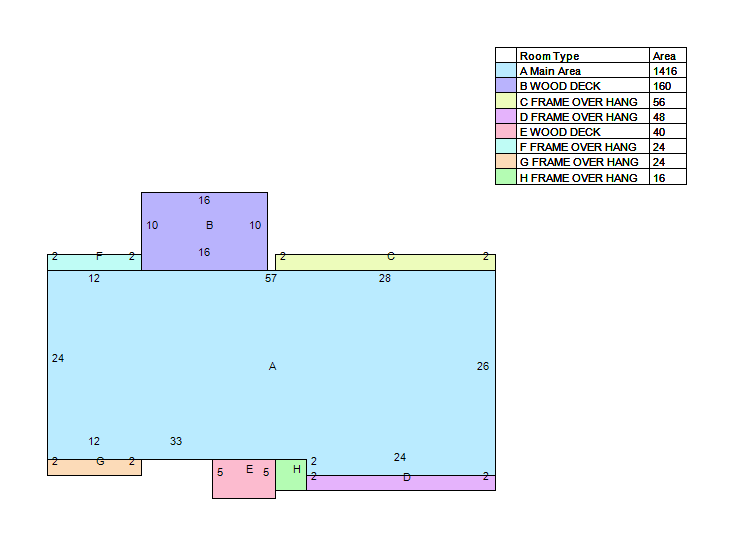Click the Room Type column header
This screenshot has height=546, width=734.
point(550,56)
